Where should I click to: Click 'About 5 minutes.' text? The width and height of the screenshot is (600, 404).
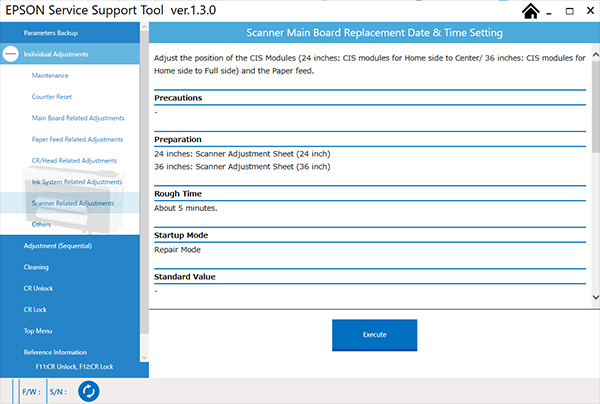click(186, 208)
